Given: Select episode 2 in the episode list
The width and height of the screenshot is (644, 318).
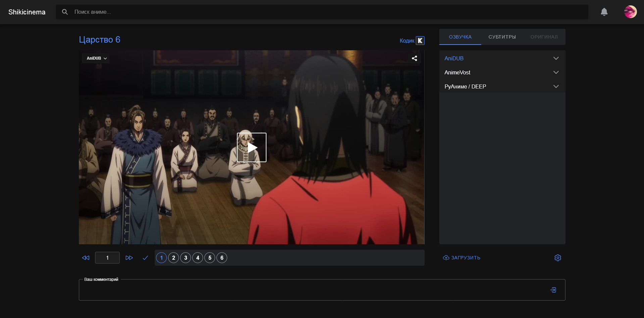Looking at the screenshot, I should [x=174, y=258].
